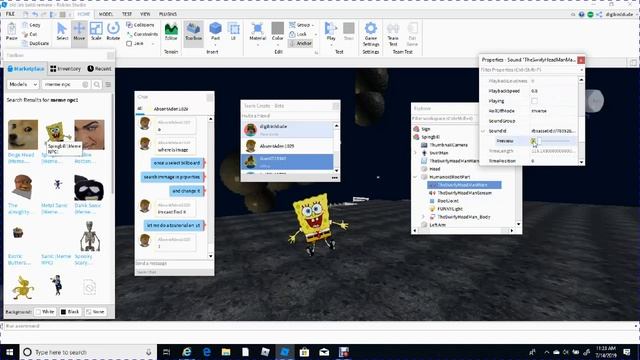Viewport: 640px width, 360px height.
Task: Open toolbox search filter options icon
Action: pos(108,84)
